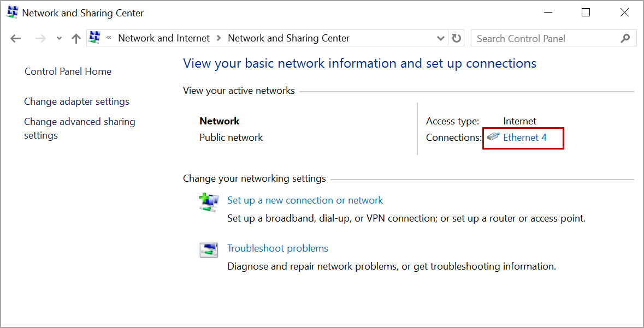
Task: Click the Back navigation arrow
Action: [16, 38]
